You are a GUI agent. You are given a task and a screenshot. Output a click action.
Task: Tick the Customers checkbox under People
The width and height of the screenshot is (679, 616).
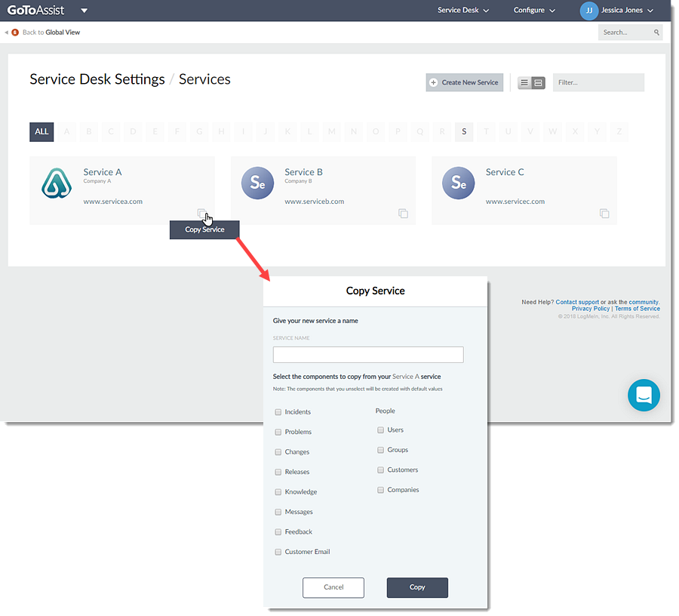pos(381,470)
